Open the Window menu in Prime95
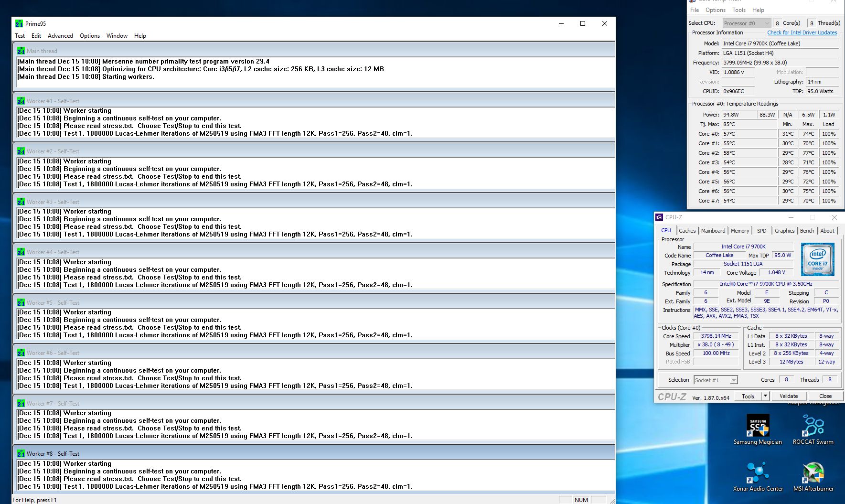The width and height of the screenshot is (845, 504). [x=117, y=36]
